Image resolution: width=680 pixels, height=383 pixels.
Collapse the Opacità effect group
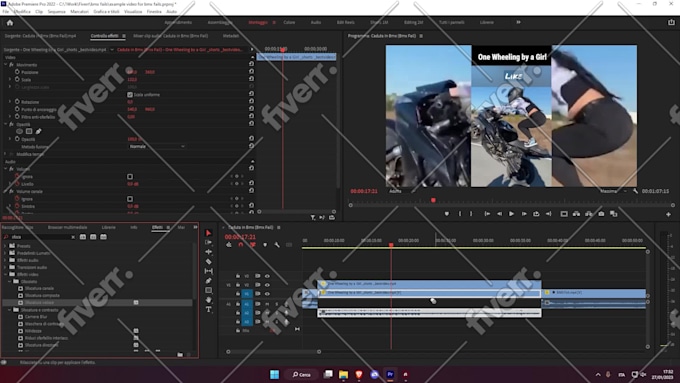pos(6,124)
